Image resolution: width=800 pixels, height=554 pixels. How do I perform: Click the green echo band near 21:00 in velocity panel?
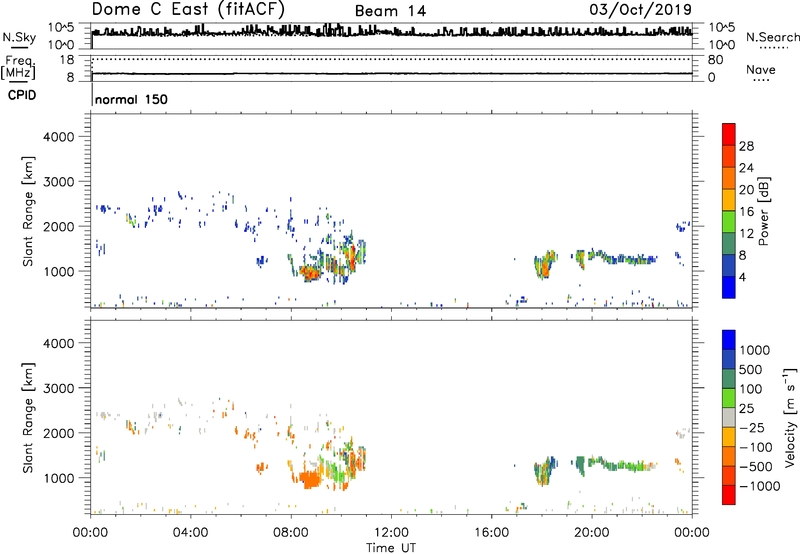coord(622,465)
